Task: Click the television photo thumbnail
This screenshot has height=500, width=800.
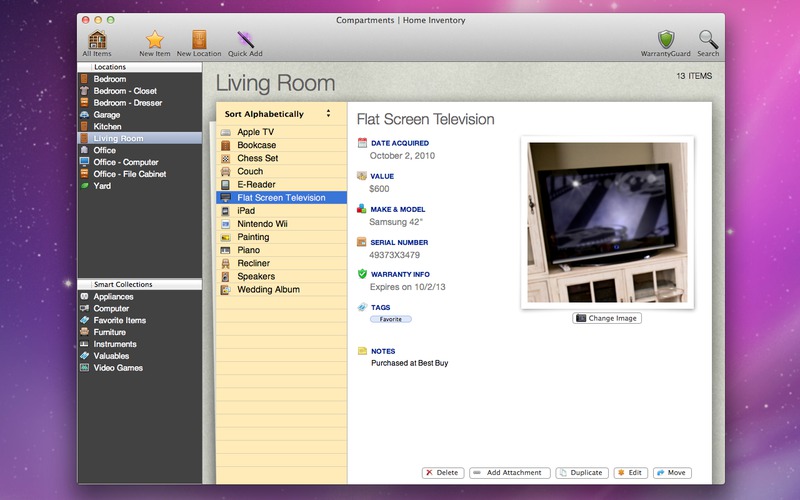Action: coord(607,222)
